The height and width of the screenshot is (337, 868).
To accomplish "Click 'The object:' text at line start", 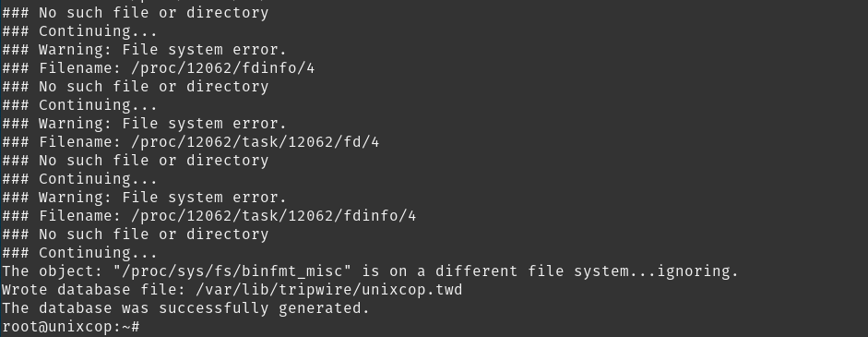I will pyautogui.click(x=53, y=271).
